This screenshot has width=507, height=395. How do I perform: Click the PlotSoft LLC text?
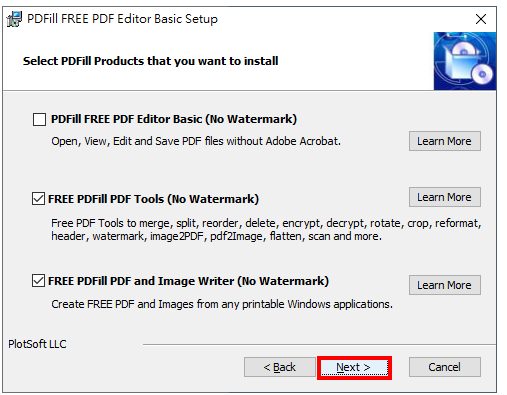[37, 344]
